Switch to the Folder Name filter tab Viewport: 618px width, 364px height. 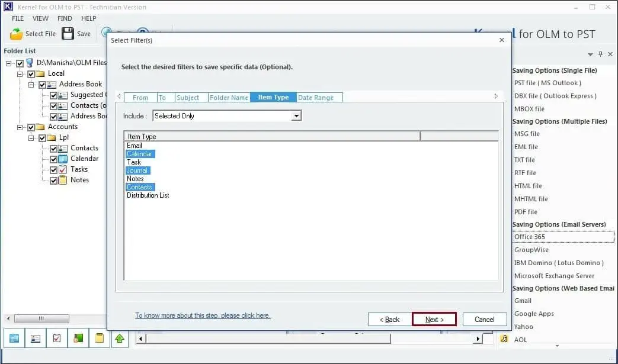click(229, 98)
